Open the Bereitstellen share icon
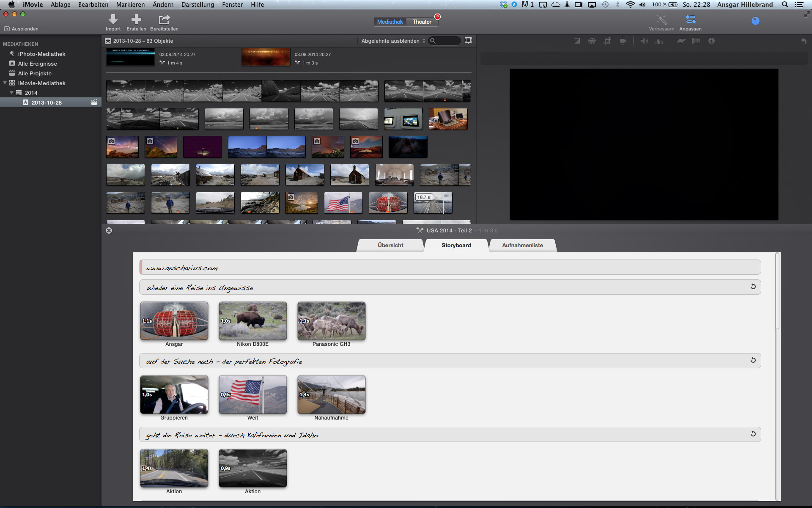This screenshot has height=508, width=812. [164, 19]
